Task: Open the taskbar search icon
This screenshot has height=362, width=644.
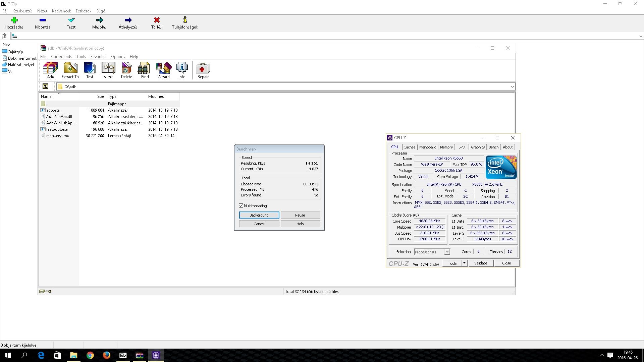Action: (24, 355)
